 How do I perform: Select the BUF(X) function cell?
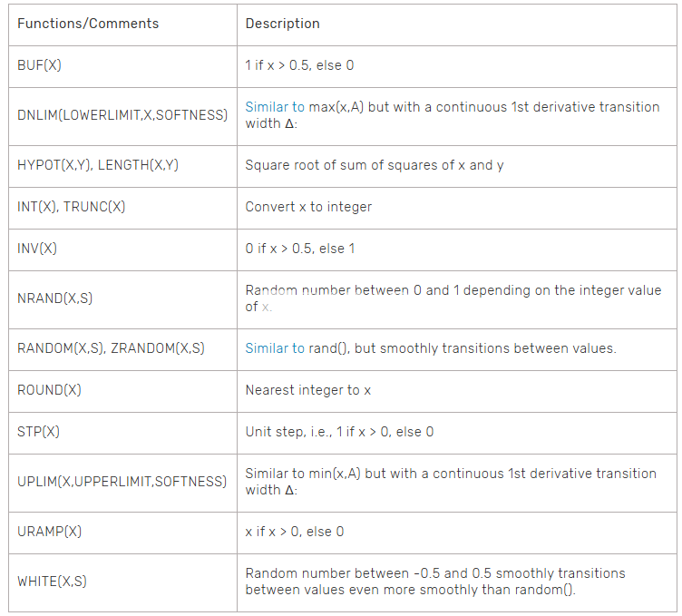[40, 65]
